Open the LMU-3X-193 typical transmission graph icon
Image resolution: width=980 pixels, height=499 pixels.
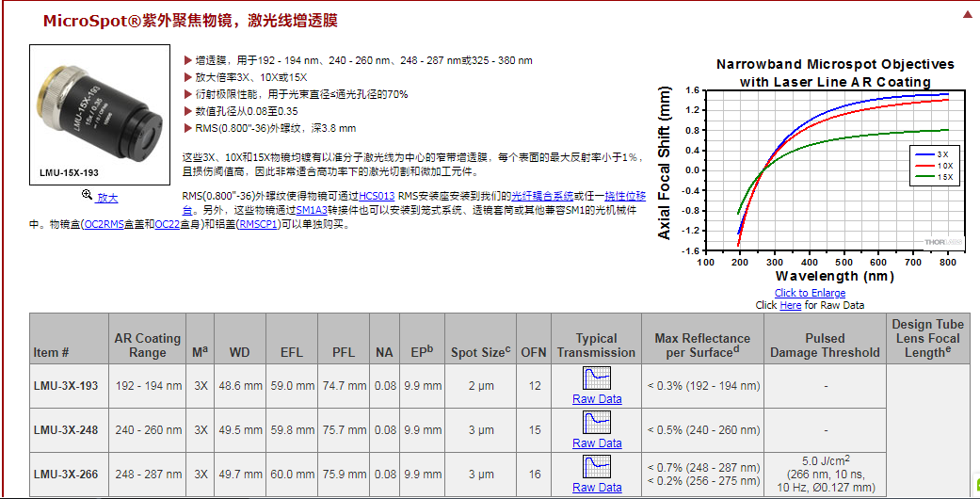[597, 378]
